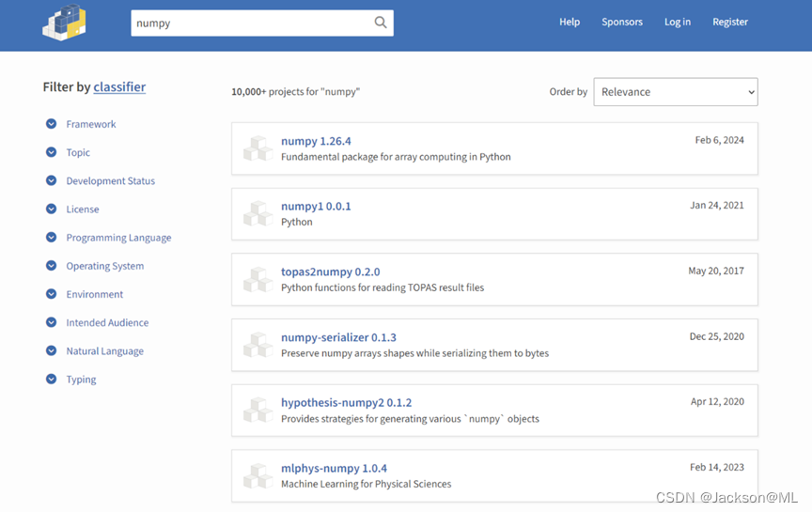Click description 'Preserve numpy arrays shapes while serializing'
This screenshot has width=812, height=512.
tap(414, 353)
